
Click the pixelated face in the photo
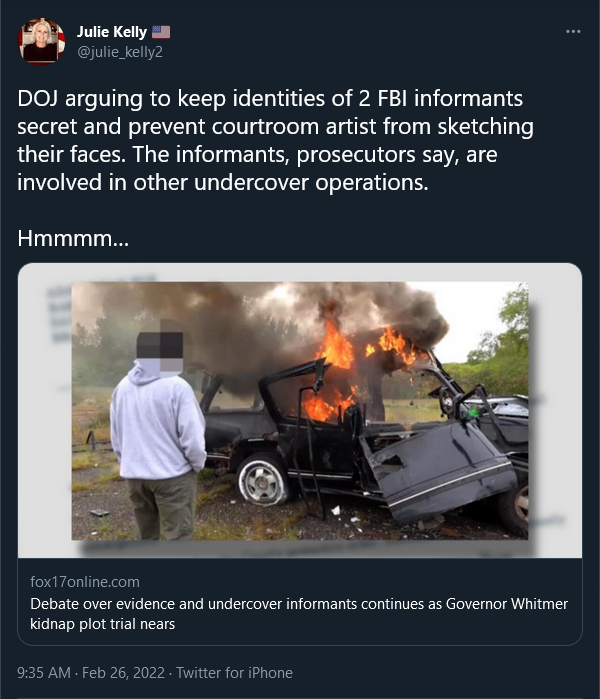pos(160,346)
